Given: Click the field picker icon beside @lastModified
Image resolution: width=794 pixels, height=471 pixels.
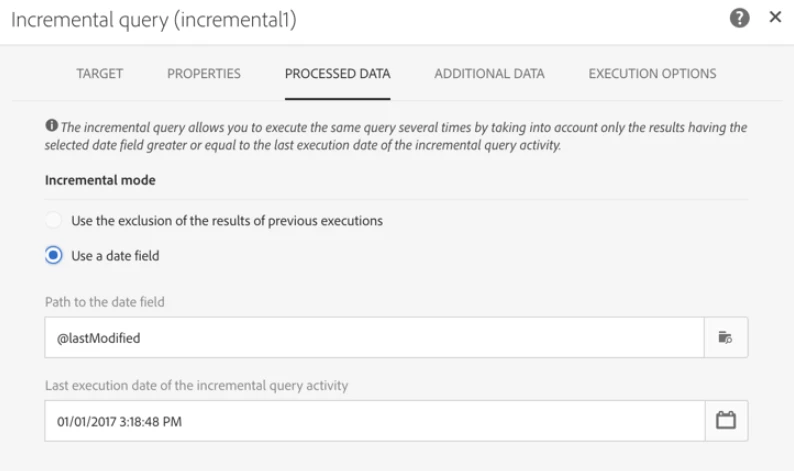Looking at the screenshot, I should click(727, 338).
